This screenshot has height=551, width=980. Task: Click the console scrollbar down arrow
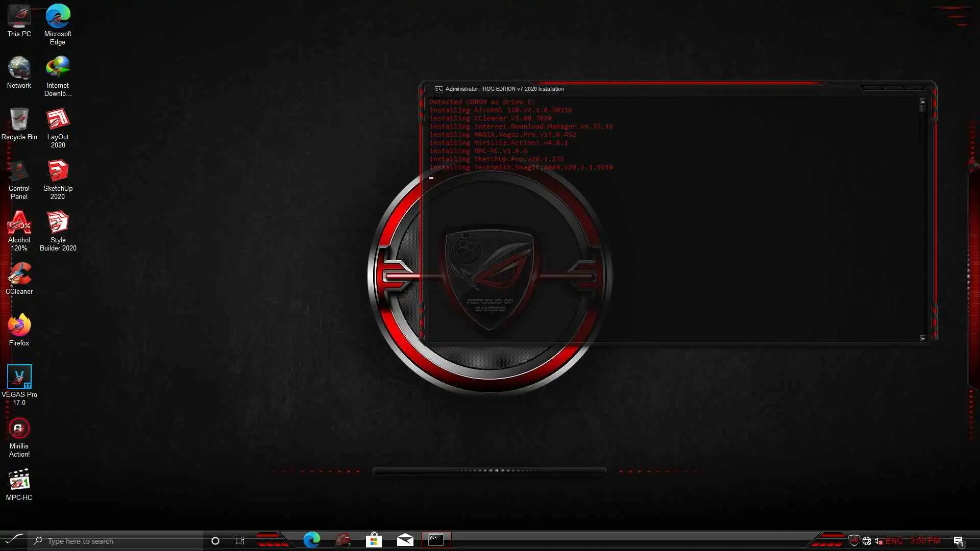[922, 338]
